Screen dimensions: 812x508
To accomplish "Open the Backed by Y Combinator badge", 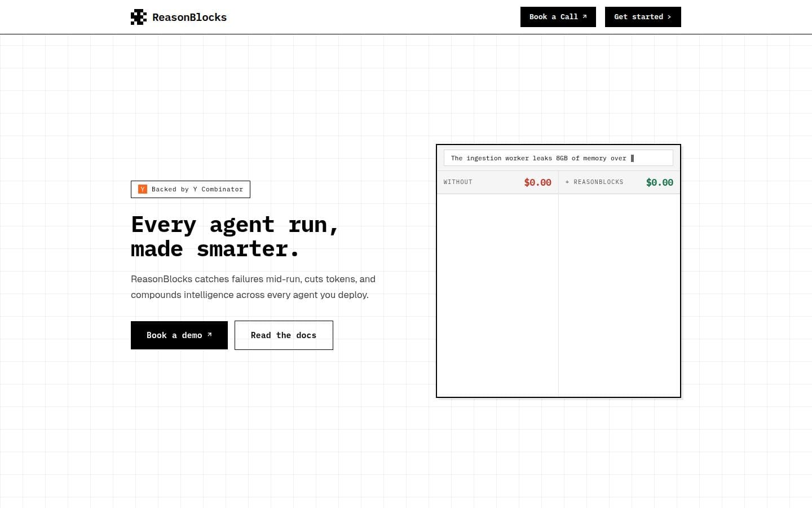I will coord(191,189).
